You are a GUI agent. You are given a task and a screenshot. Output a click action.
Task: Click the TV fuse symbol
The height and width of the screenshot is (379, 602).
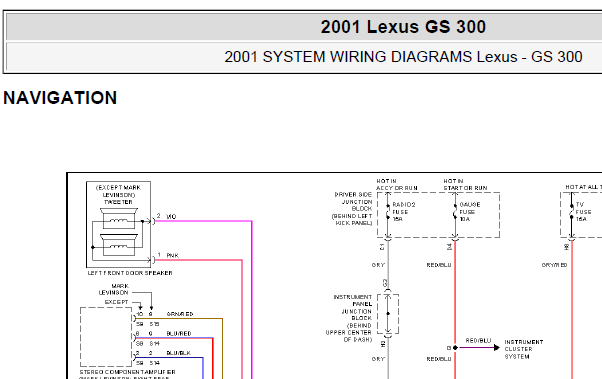pos(571,212)
